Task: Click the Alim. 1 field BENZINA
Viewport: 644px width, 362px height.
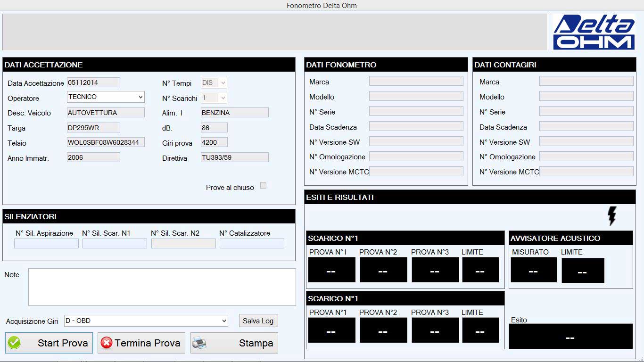Action: pos(235,113)
